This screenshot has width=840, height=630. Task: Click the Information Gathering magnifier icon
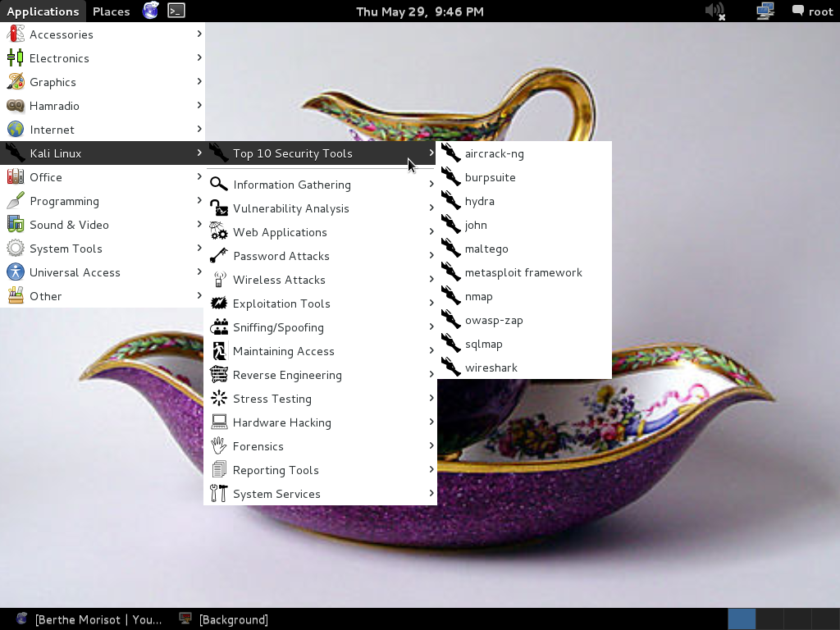click(219, 185)
